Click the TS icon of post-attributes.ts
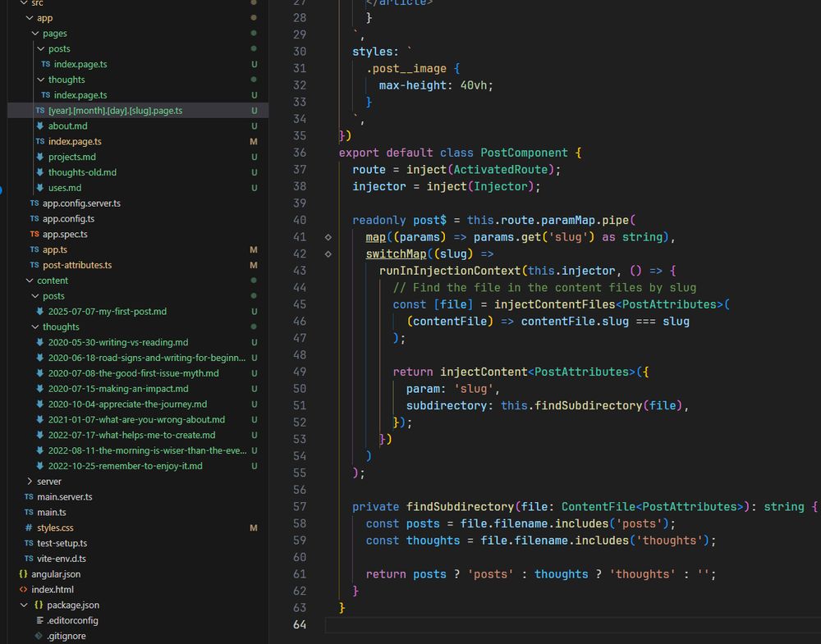The width and height of the screenshot is (821, 644). [x=34, y=265]
